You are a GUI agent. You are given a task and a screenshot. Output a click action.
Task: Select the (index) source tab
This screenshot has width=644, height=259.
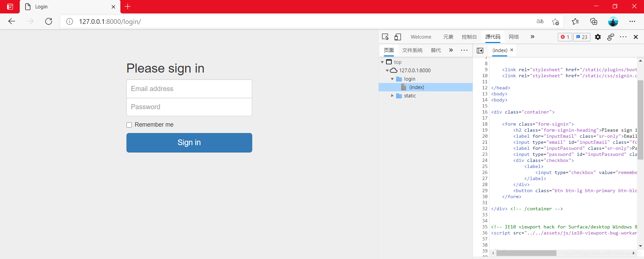(500, 50)
